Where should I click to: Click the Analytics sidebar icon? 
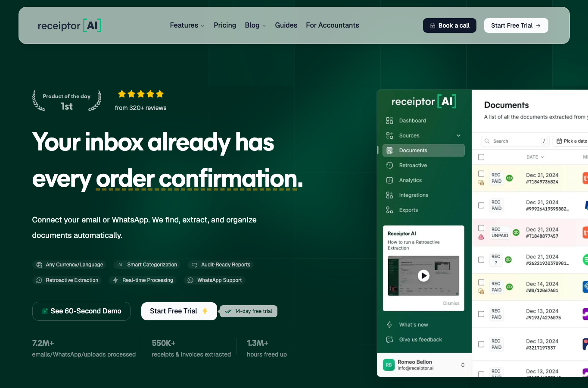click(x=389, y=180)
